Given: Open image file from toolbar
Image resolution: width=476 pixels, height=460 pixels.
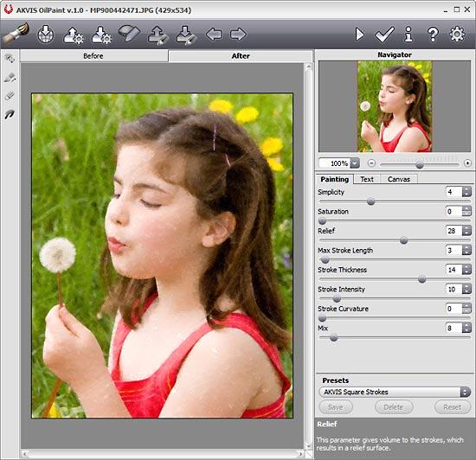Looking at the screenshot, I should point(46,35).
